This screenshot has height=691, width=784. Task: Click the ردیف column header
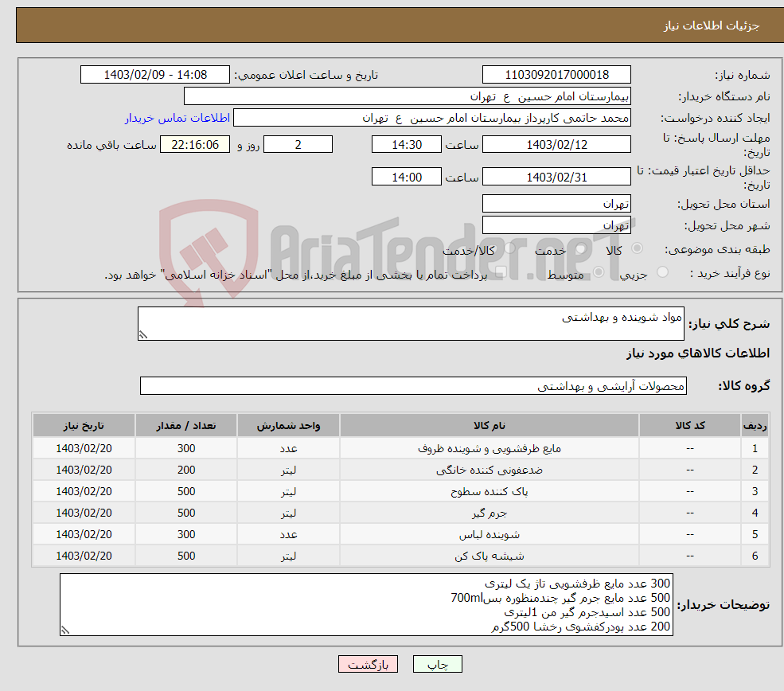tap(755, 425)
